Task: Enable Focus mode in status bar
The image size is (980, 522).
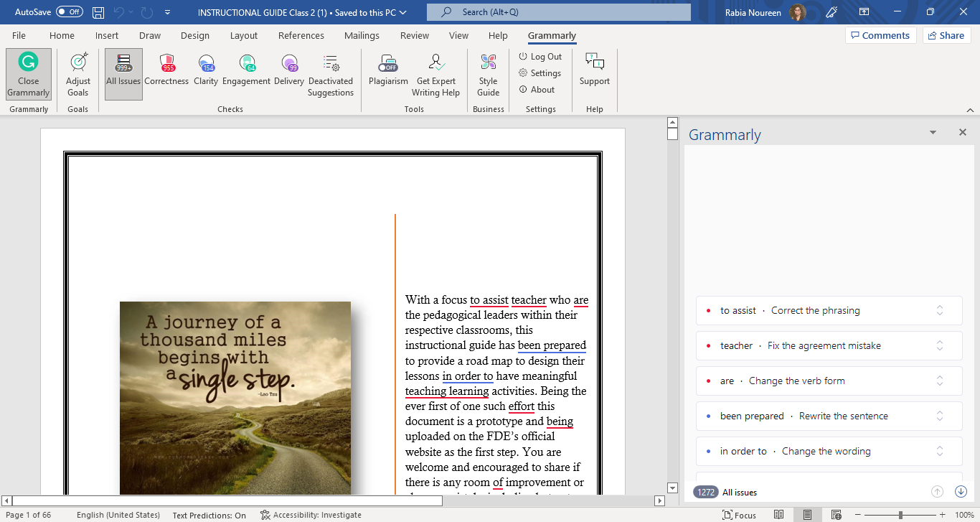Action: click(738, 515)
